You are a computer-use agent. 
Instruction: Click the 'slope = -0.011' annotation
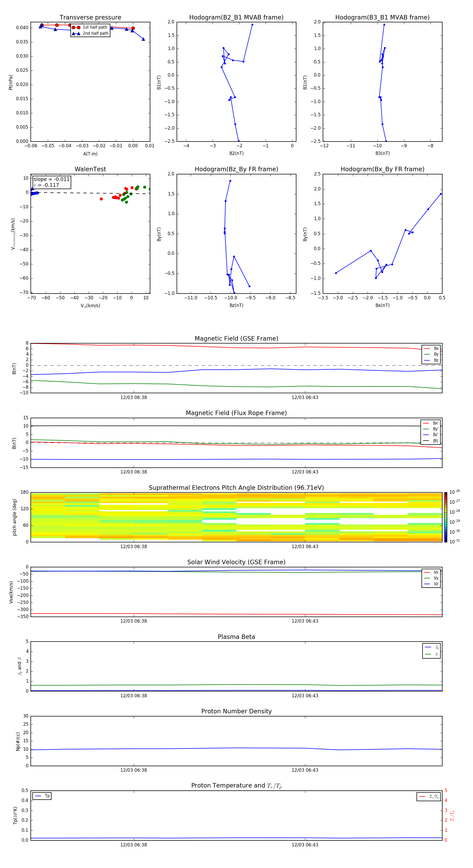pos(52,179)
